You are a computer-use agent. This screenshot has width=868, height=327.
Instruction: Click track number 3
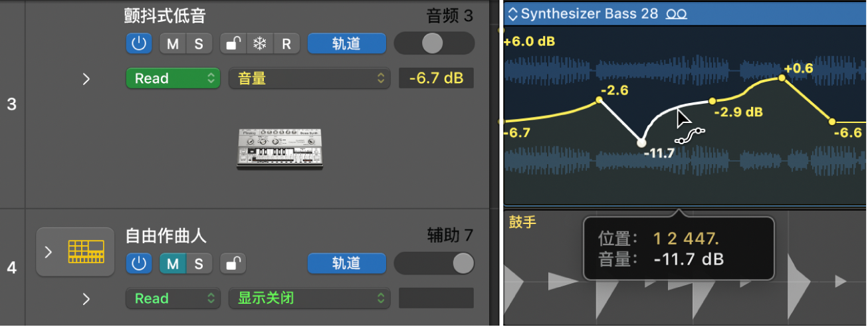coord(11,104)
